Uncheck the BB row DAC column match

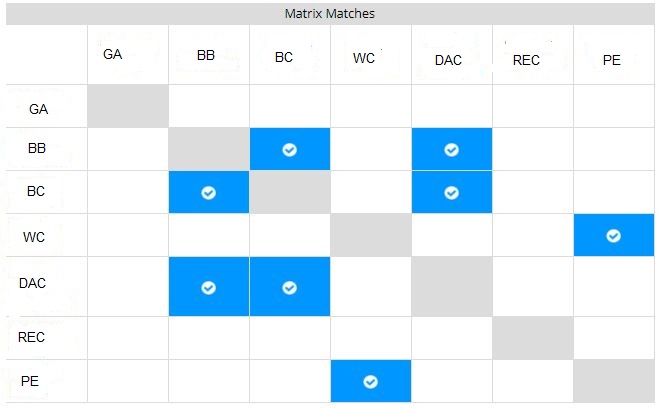451,149
